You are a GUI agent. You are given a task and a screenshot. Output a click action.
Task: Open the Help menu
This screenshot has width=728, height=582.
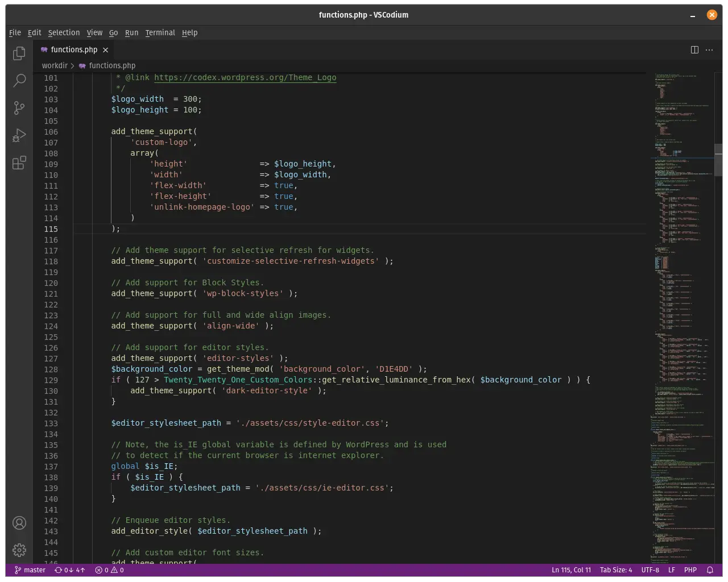[x=189, y=33]
